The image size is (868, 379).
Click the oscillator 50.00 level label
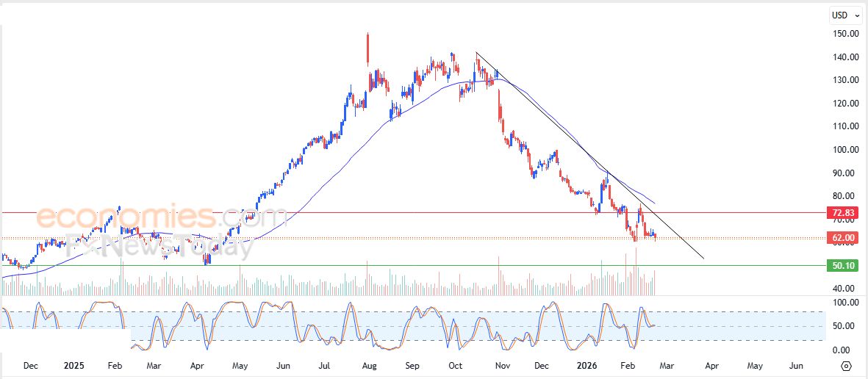pyautogui.click(x=844, y=326)
